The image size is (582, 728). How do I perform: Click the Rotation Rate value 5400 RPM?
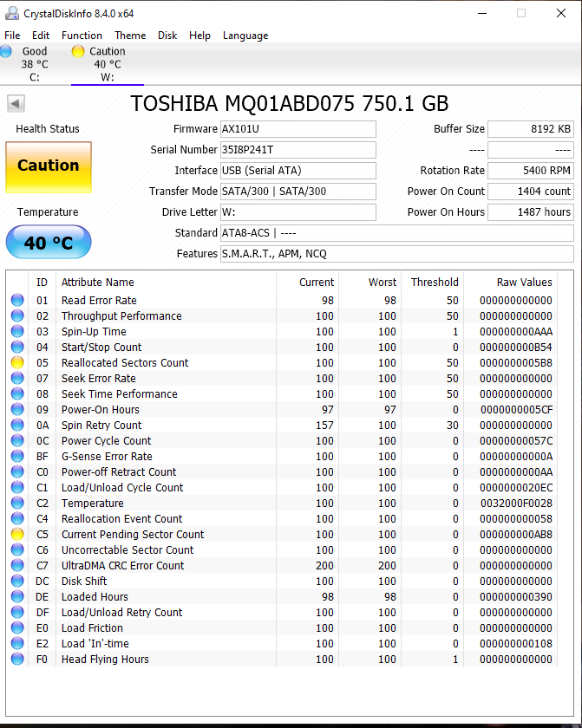pos(531,171)
